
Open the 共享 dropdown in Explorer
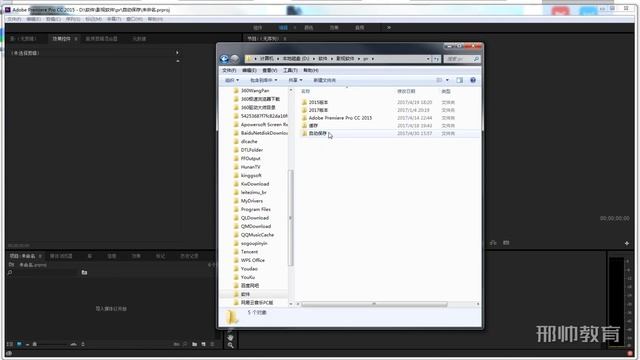coord(296,80)
